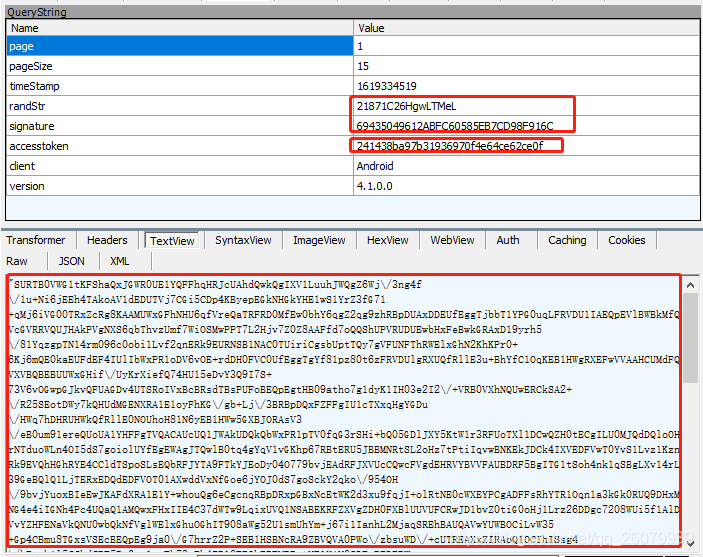
Task: Open the HexView tab
Action: 387,240
